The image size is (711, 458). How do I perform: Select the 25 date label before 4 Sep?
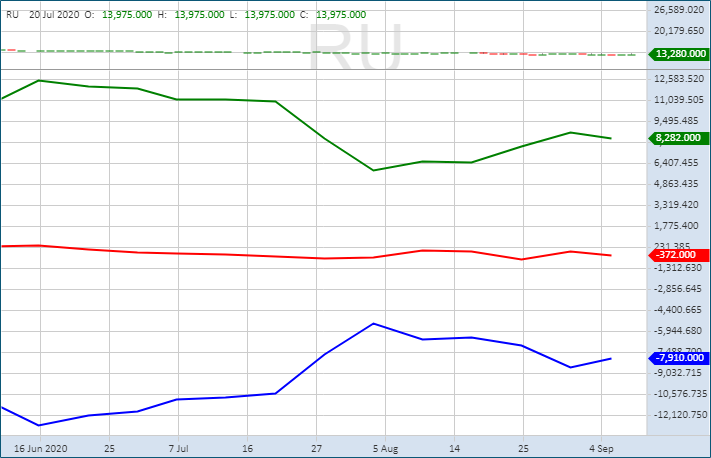tap(523, 448)
